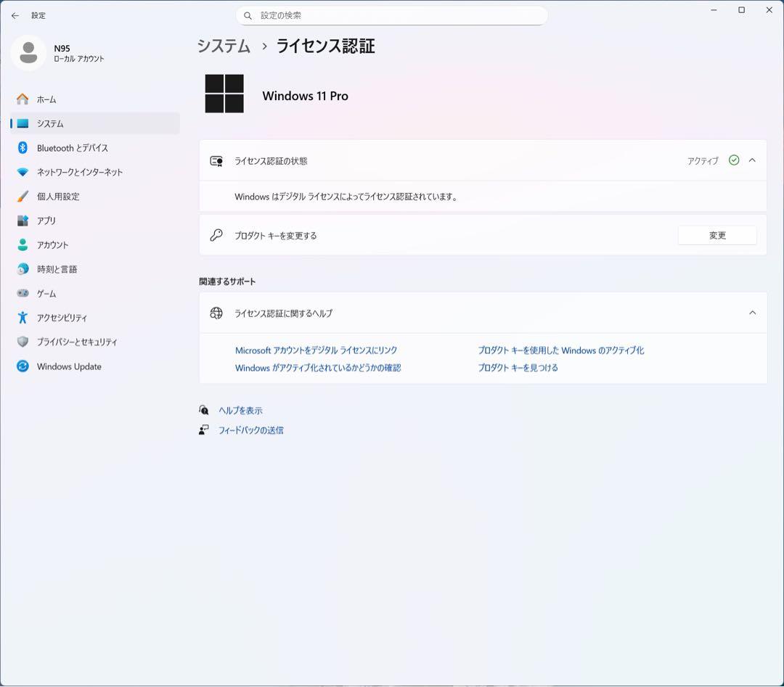Collapse the ライセンス認証の状態 section
784x687 pixels.
click(x=752, y=160)
